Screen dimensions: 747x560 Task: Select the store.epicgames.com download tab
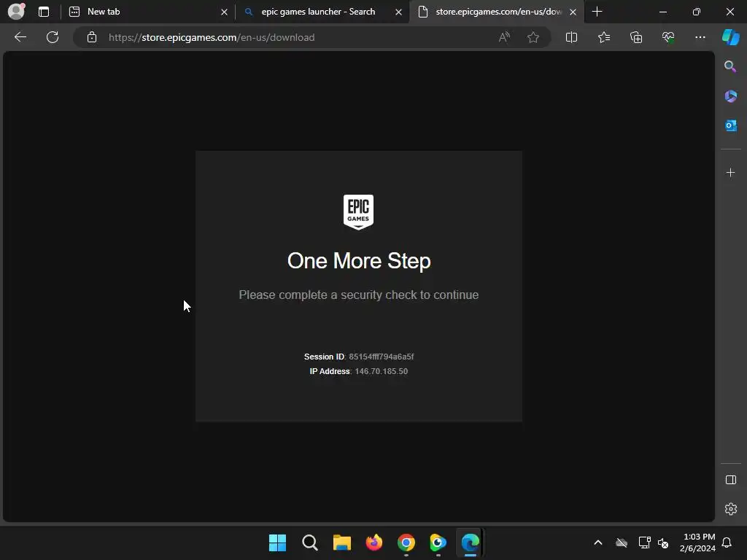[498, 12]
